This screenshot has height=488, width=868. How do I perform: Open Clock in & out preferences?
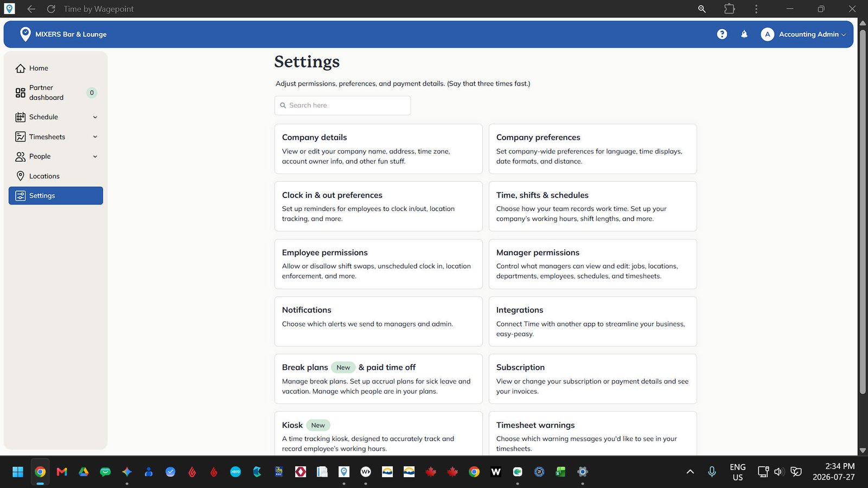378,207
